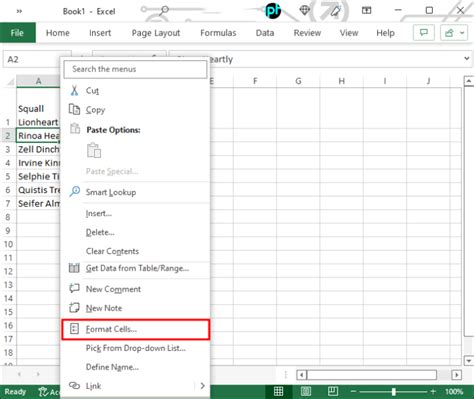
Task: Click Page Break Preview icon
Action: pos(333,391)
